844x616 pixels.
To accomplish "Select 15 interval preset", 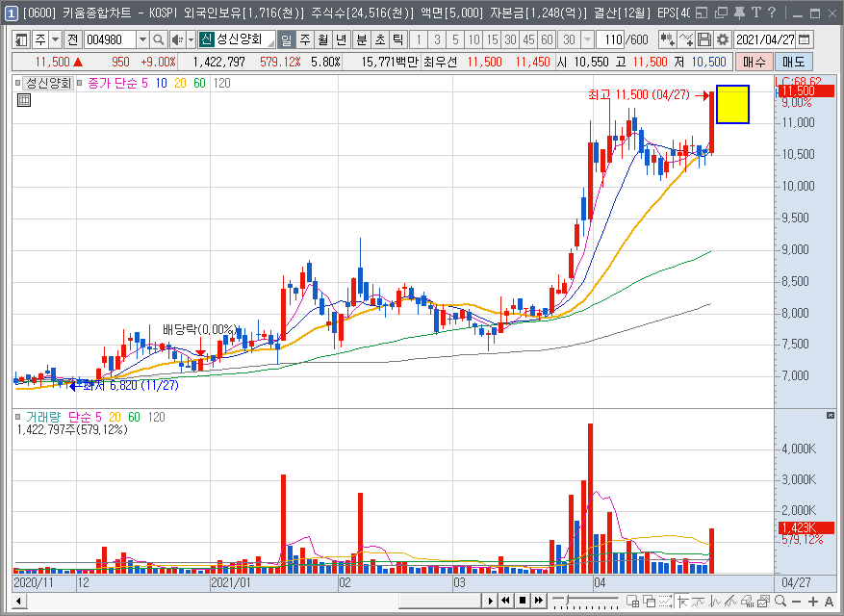I will 492,39.
